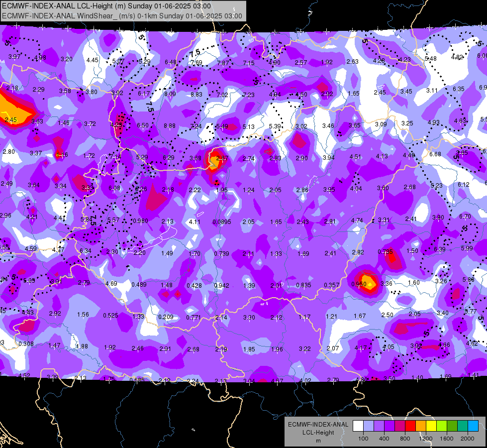Click the WindShear 0-1km title line
This screenshot has width=487, height=448.
click(122, 16)
